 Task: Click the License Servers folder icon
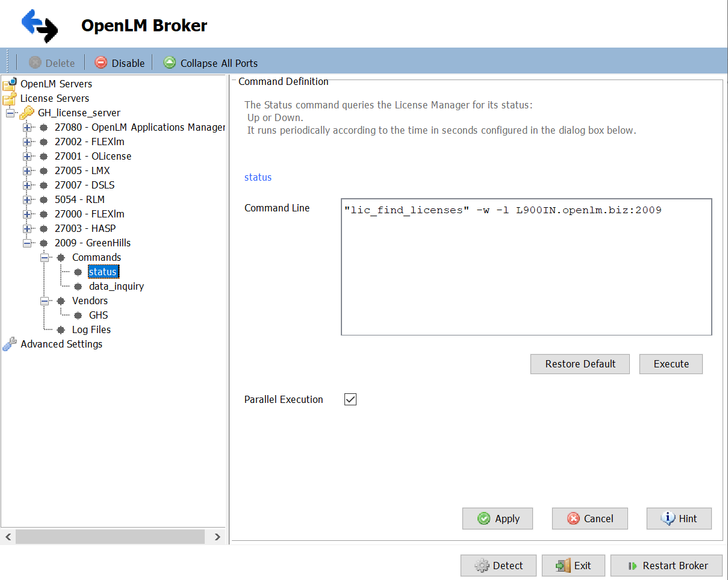pyautogui.click(x=11, y=98)
